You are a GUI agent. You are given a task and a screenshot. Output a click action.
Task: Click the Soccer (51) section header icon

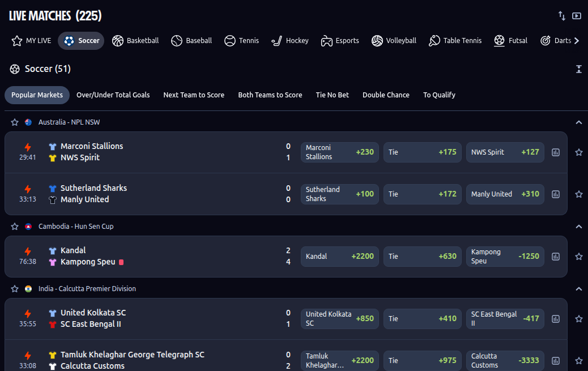[x=15, y=69]
